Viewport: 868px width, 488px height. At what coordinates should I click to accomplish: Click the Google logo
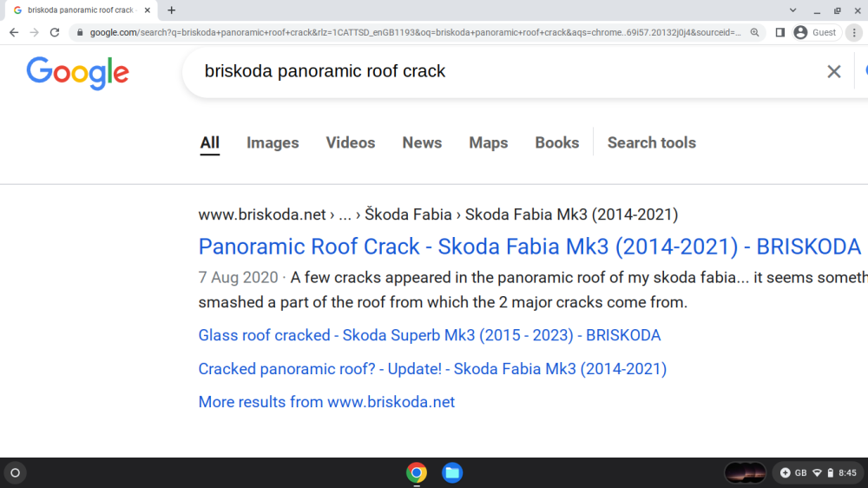tap(77, 73)
